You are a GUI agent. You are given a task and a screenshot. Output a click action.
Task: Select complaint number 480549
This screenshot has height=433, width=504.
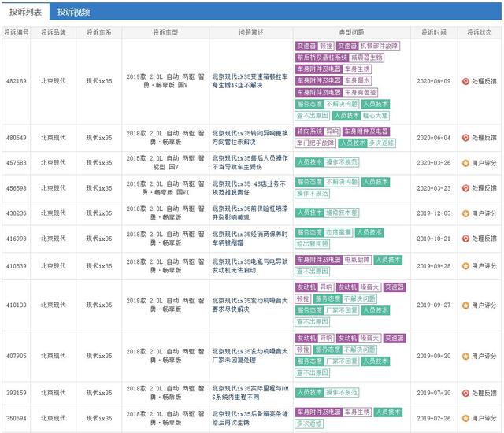click(16, 138)
